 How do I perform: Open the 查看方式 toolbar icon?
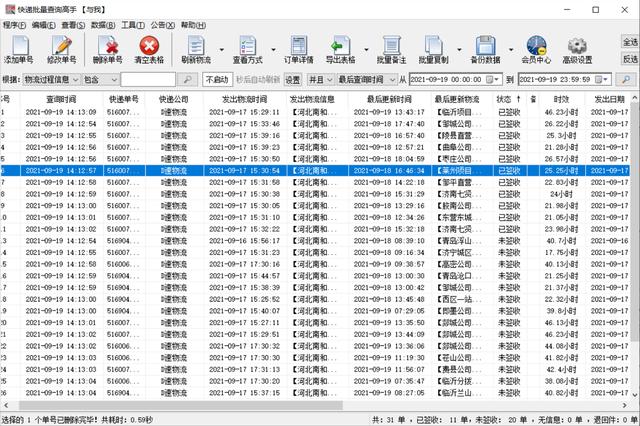(247, 45)
